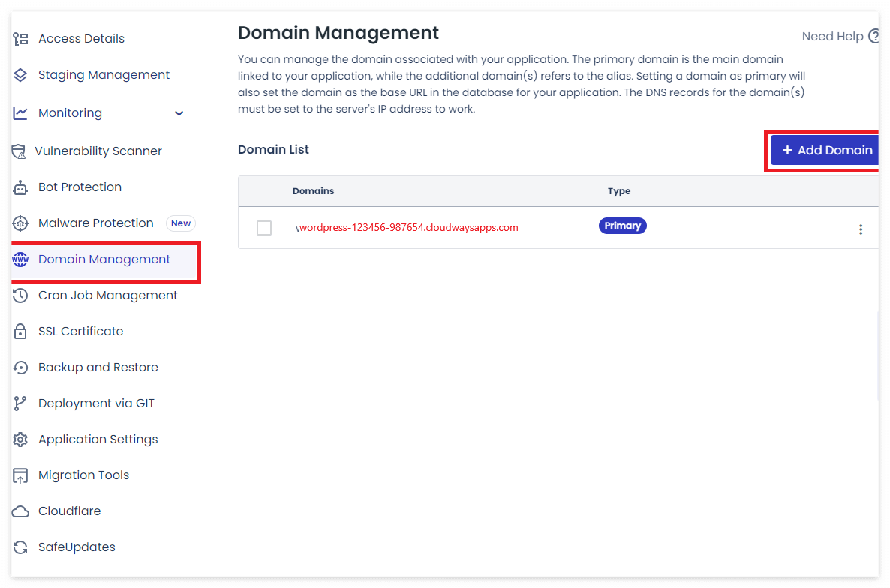Screen dimensions: 890x588
Task: Click the Domain List heading
Action: [274, 150]
